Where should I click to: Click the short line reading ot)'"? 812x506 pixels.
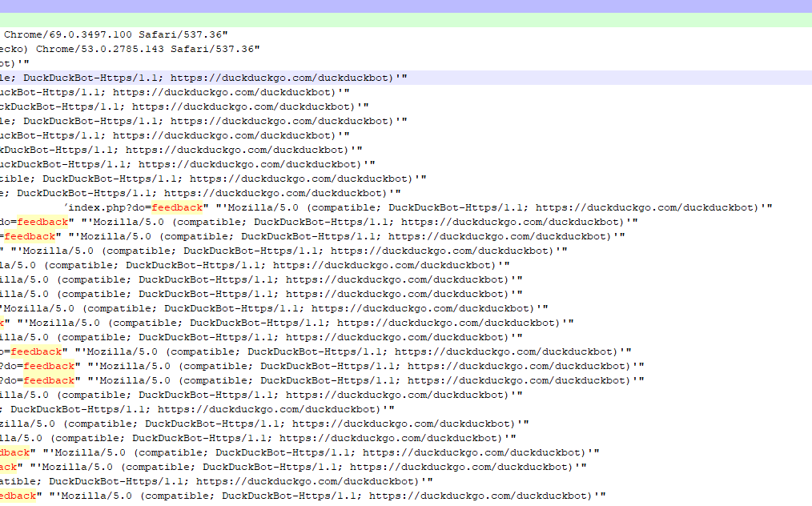tap(14, 64)
